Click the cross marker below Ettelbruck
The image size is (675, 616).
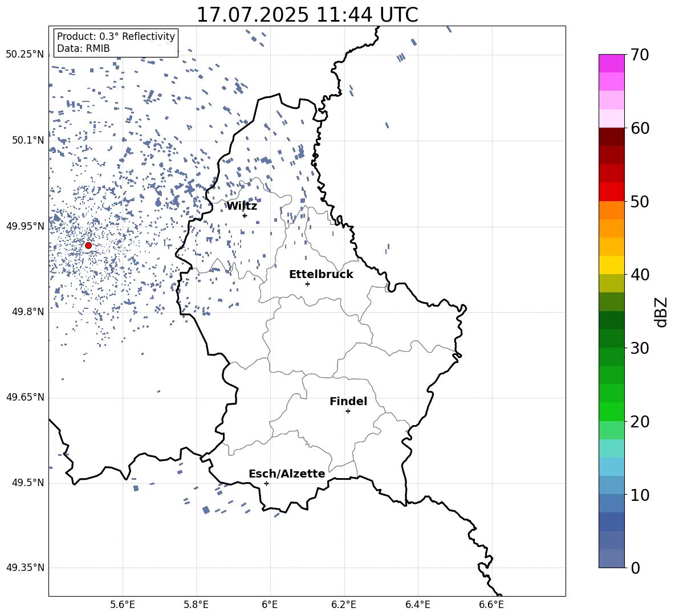point(307,284)
